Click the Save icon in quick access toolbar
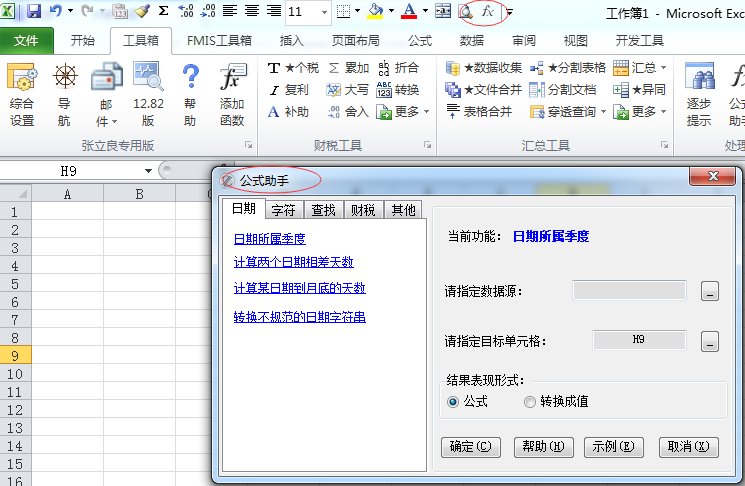Screen dimensions: 745x486 34,12
